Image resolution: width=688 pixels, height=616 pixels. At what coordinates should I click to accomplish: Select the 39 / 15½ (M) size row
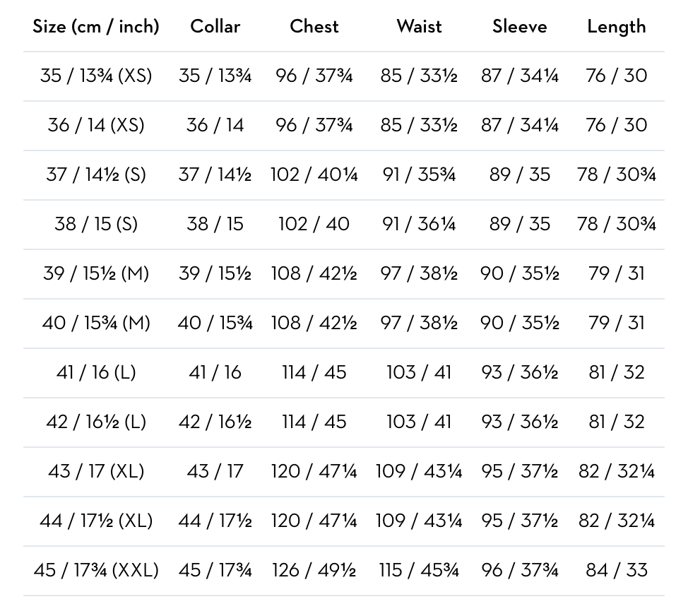pyautogui.click(x=344, y=274)
